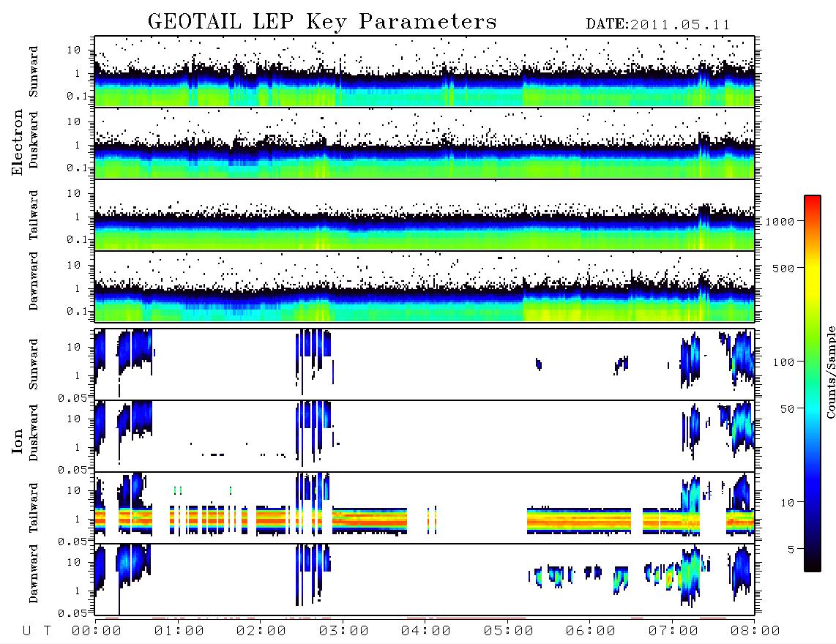Click the "GEOTAIL LEP Key Parameters" title
836x644 pixels.
click(x=322, y=22)
